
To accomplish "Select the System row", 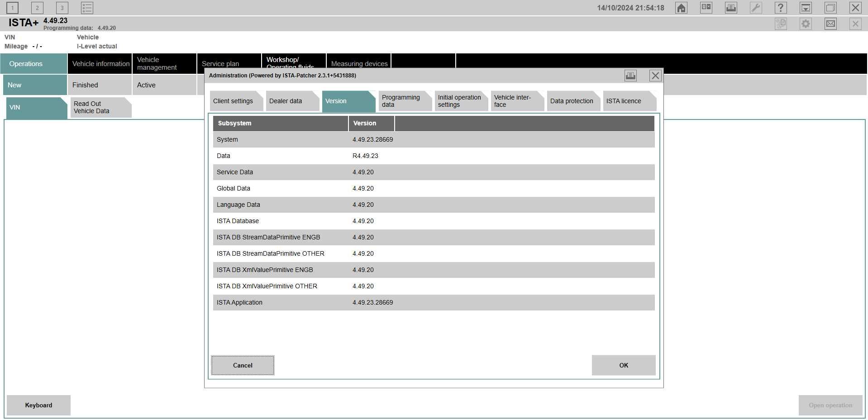I will [434, 139].
